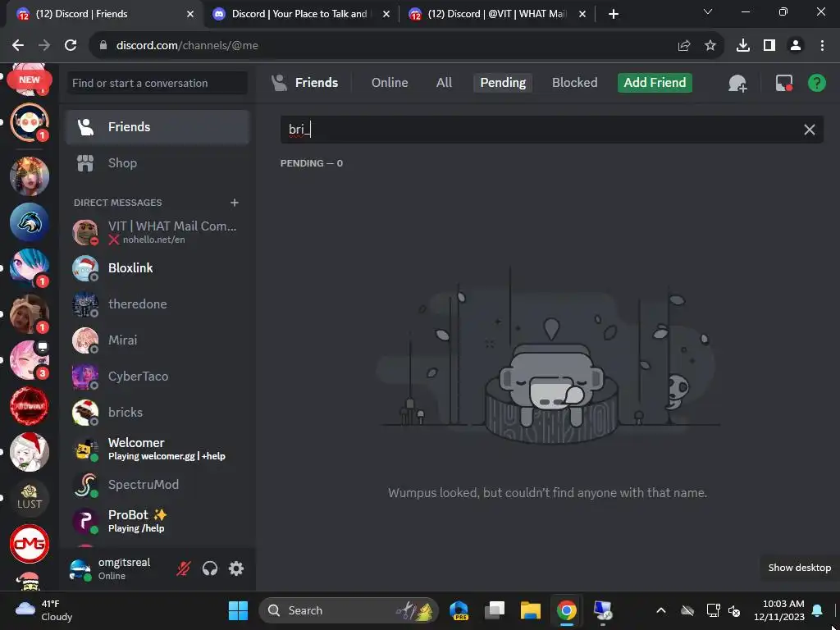Image resolution: width=840 pixels, height=630 pixels.
Task: Open the red-eyed robot server icon
Action: tap(30, 122)
